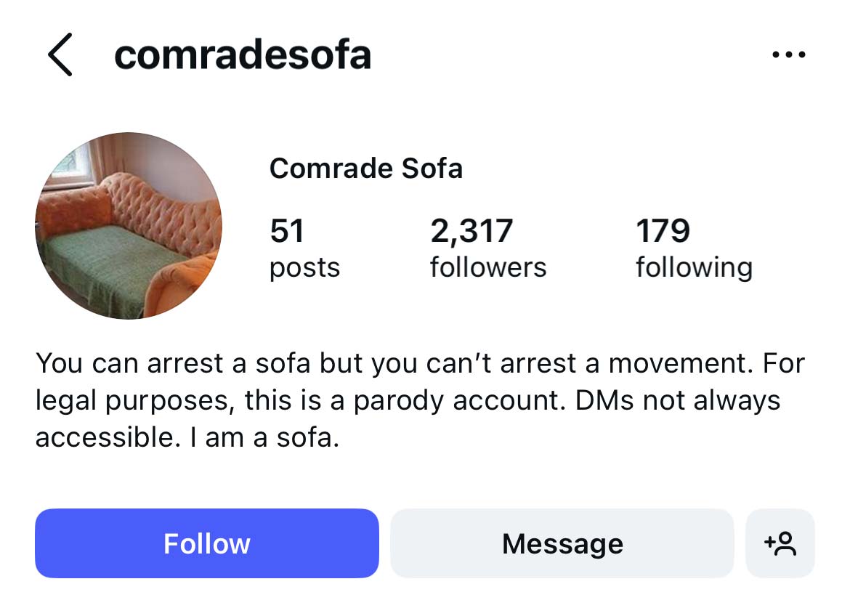Open the "following" list label
Screen dimensions: 850x616
tap(694, 267)
